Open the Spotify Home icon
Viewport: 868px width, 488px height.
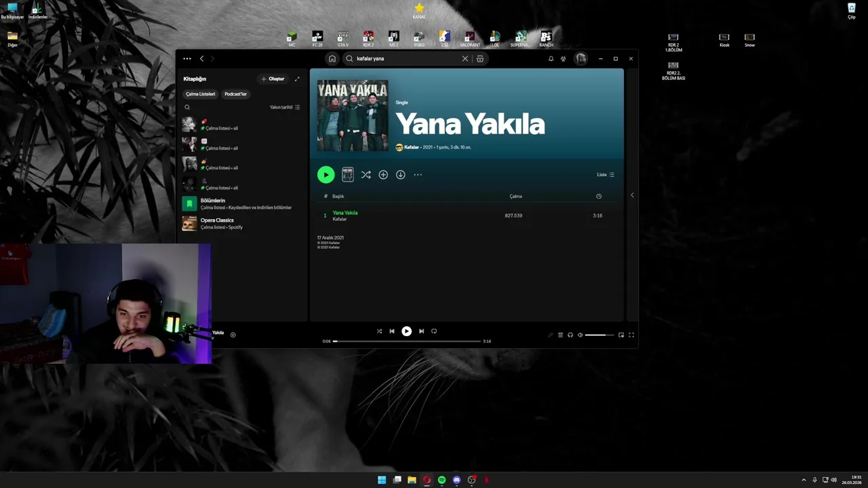pyautogui.click(x=332, y=58)
